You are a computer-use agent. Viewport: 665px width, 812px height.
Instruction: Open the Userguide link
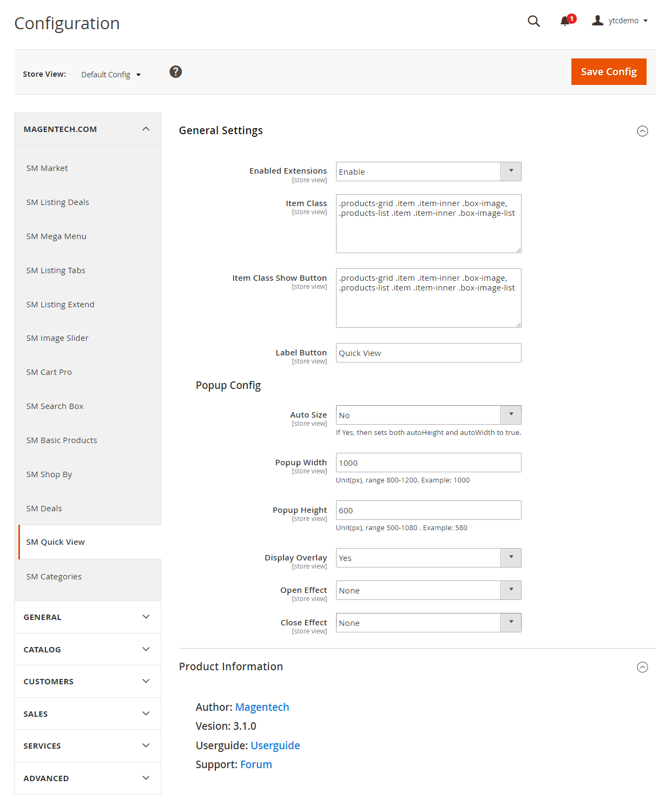[x=275, y=745]
